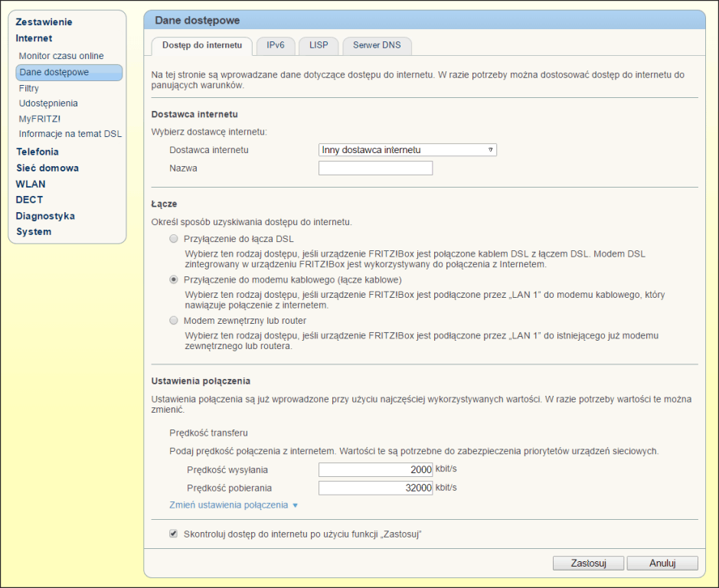Select the 'Dostęp do internetu' tab
Image resolution: width=719 pixels, height=588 pixels.
pyautogui.click(x=202, y=46)
